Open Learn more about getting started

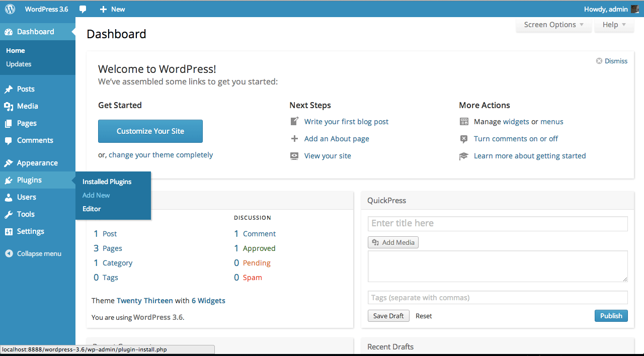pos(530,156)
